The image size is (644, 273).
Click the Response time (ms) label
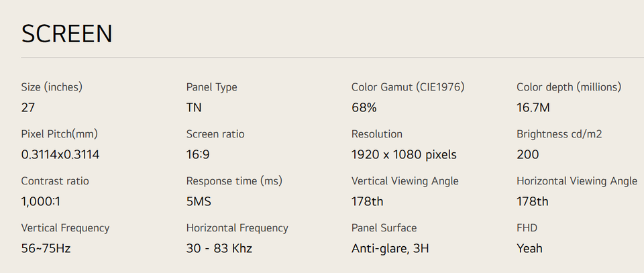[x=234, y=181]
